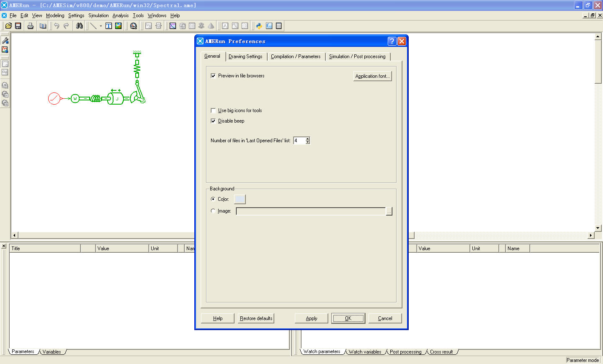The height and width of the screenshot is (364, 603).
Task: Click the Restore defaults button
Action: [x=256, y=318]
